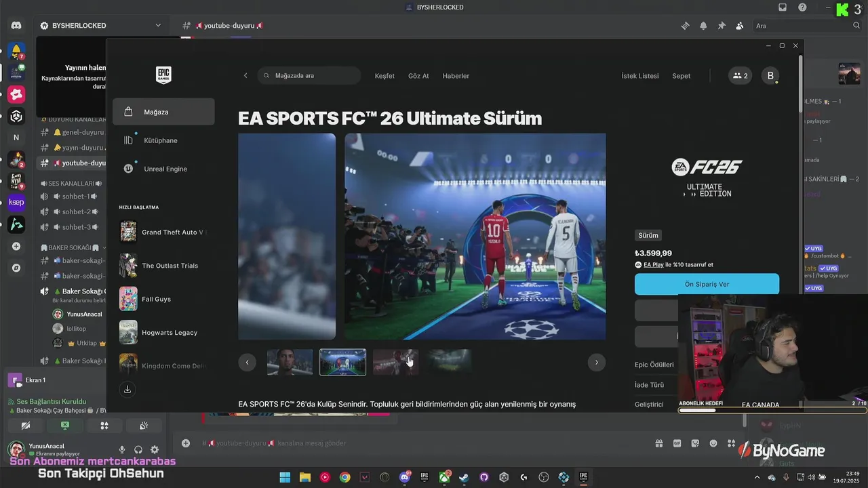Viewport: 868px width, 488px height.
Task: Select Unreal Engine in Epic sidebar
Action: point(163,169)
